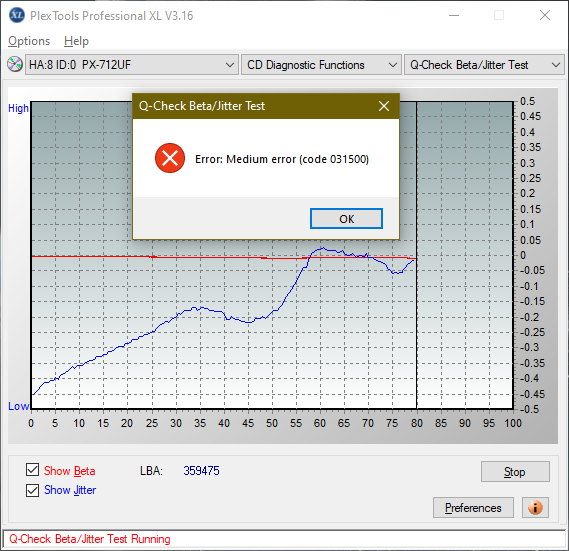
Task: Open the orange info button
Action: point(535,507)
